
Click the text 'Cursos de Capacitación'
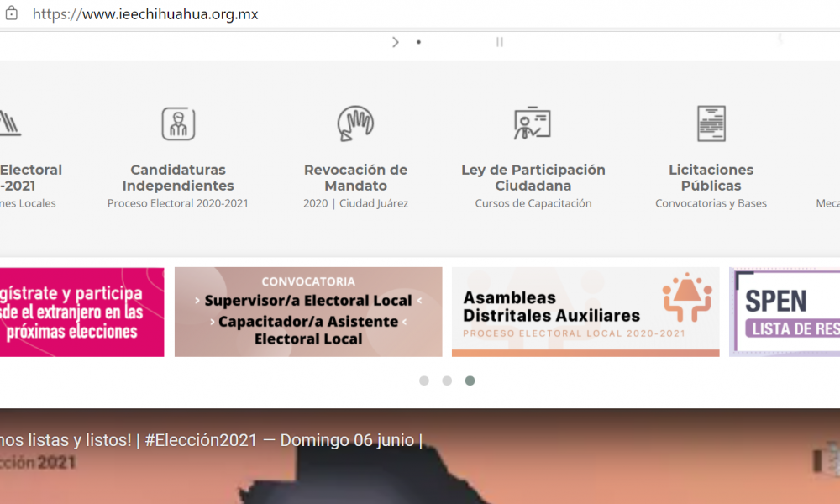point(533,203)
